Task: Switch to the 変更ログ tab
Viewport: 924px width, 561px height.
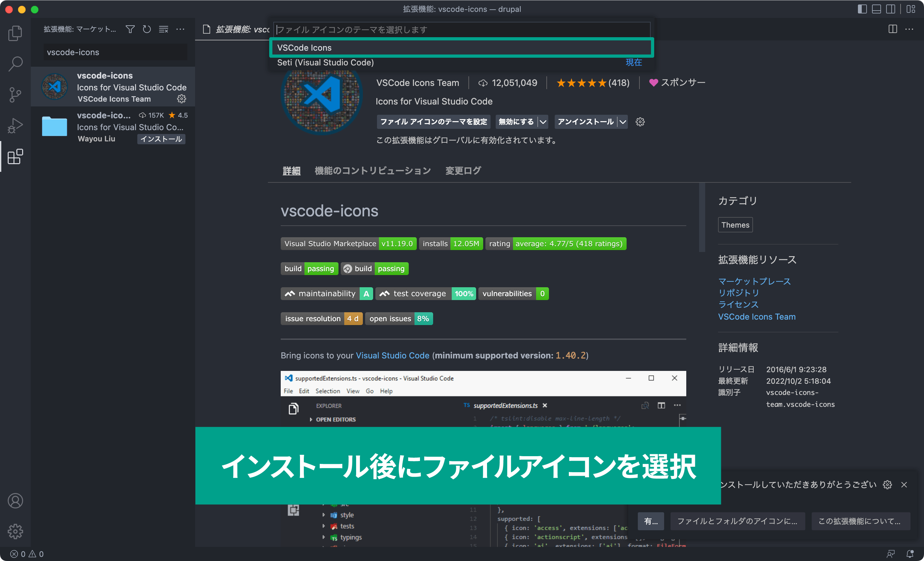Action: [463, 171]
